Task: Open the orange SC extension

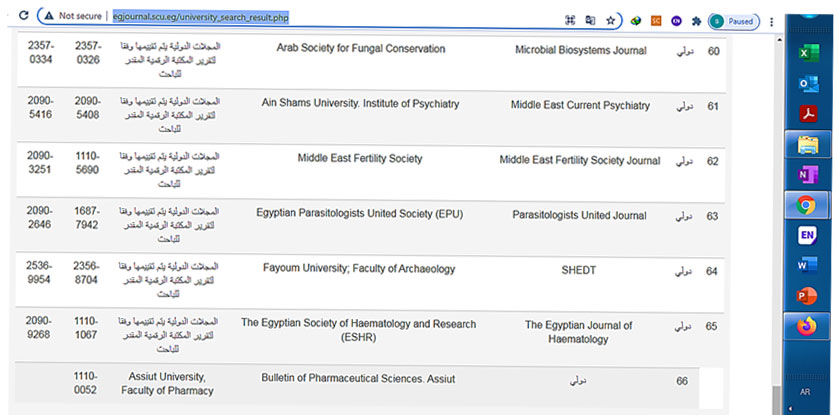Action: pos(656,21)
